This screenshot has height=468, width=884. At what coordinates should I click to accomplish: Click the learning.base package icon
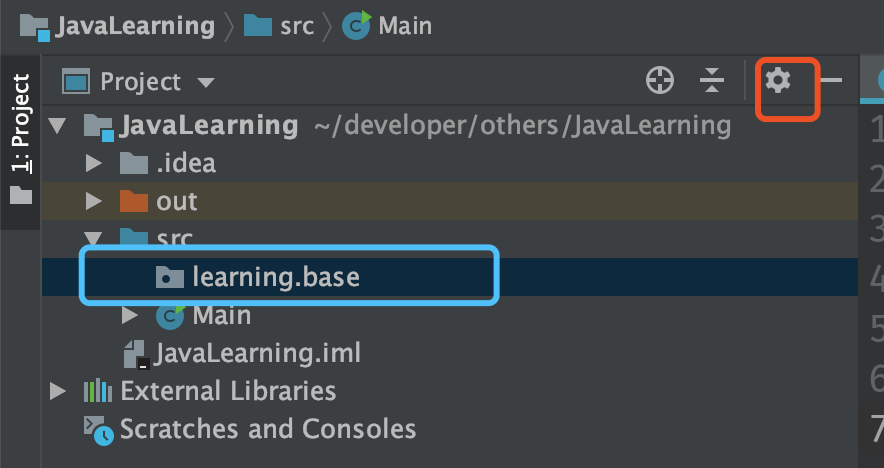[x=170, y=278]
